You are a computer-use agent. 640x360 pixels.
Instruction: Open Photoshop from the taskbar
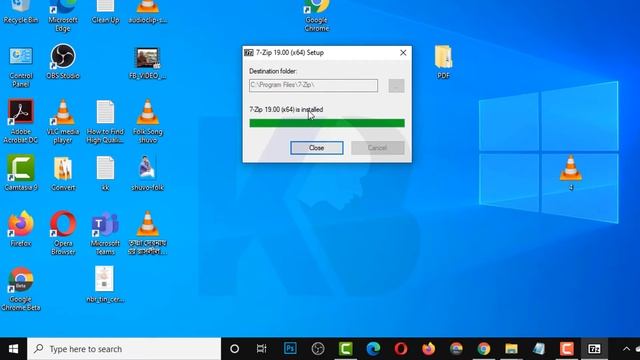[x=290, y=349]
